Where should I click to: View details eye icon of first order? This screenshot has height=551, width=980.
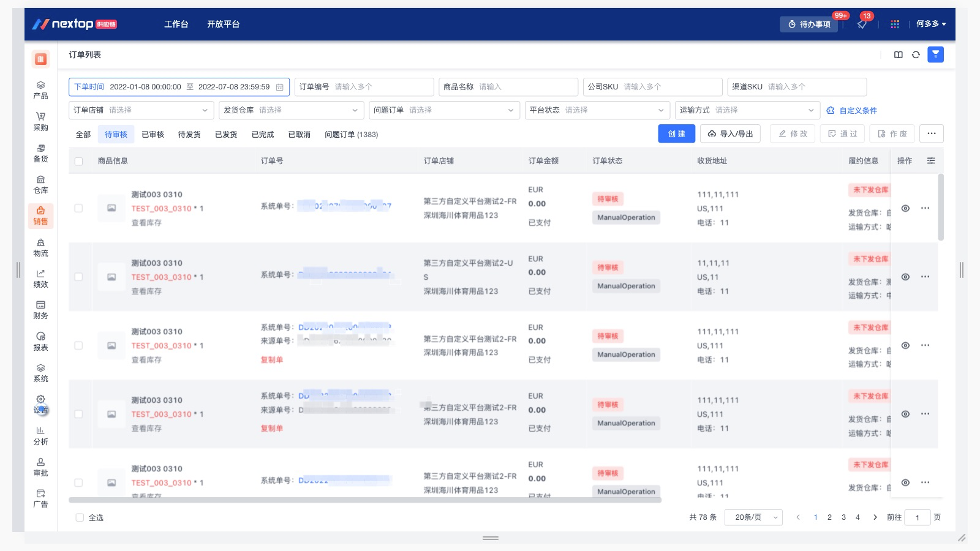tap(905, 208)
